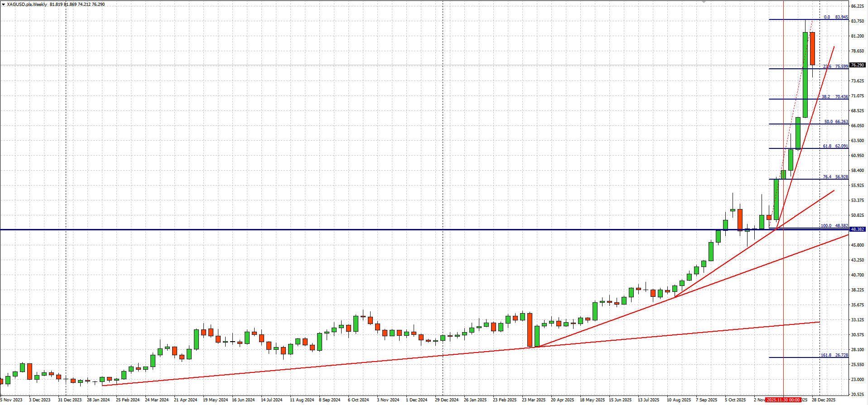
Task: Click the Fibonacci 0.0 level label 83.945
Action: click(836, 17)
